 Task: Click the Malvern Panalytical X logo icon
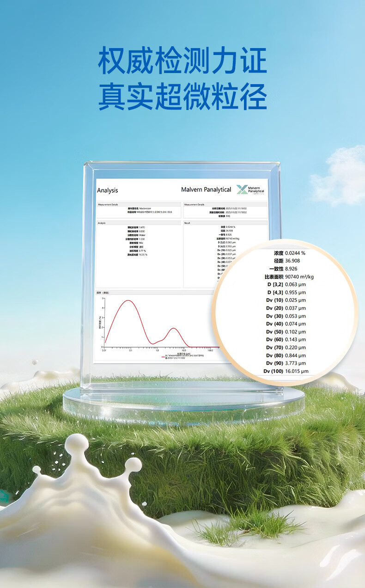(x=242, y=190)
